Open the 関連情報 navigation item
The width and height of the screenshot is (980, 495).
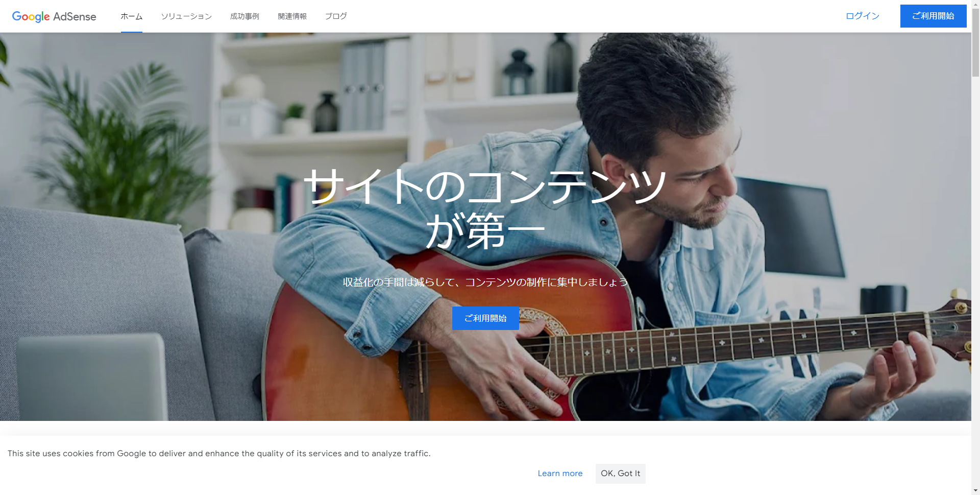292,16
